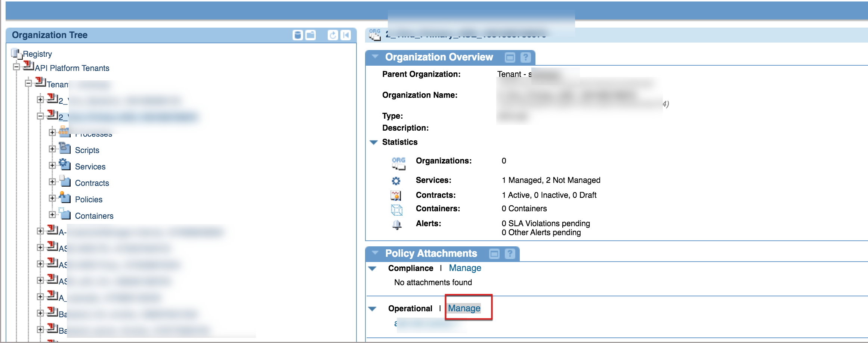Click the folder icon in Organization Tree header
868x343 pixels.
tap(311, 35)
